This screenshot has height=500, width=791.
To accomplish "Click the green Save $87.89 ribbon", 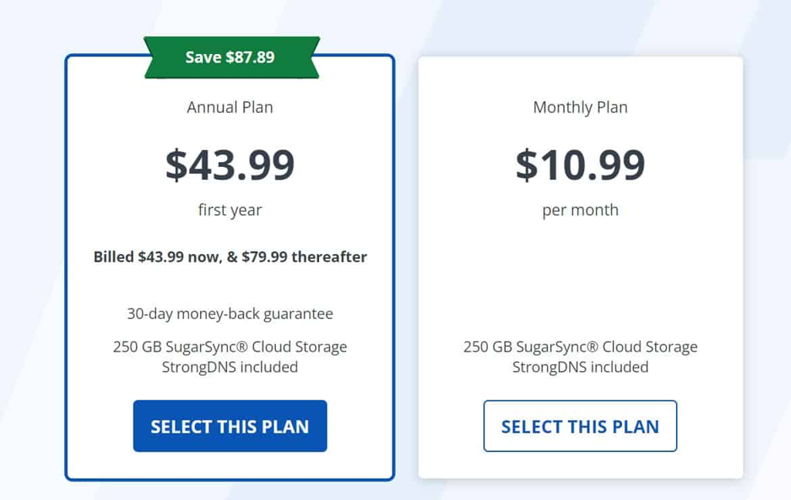I will [230, 57].
